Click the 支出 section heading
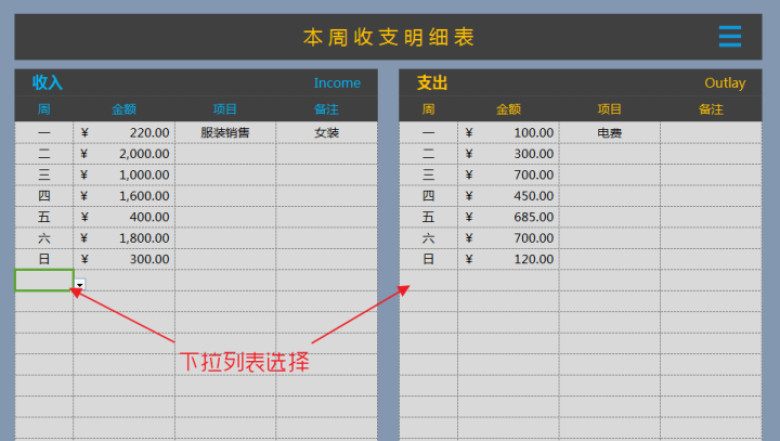This screenshot has height=441, width=780. [x=432, y=83]
